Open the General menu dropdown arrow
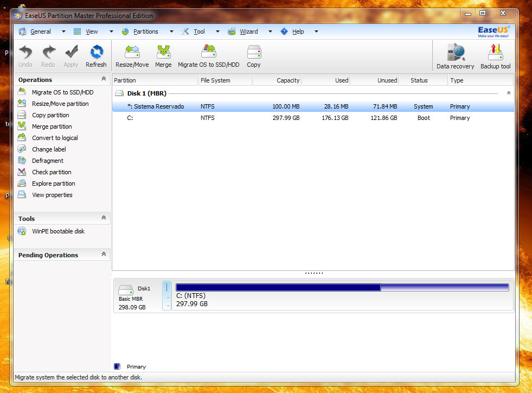Viewport: 532px width, 393px height. [63, 31]
